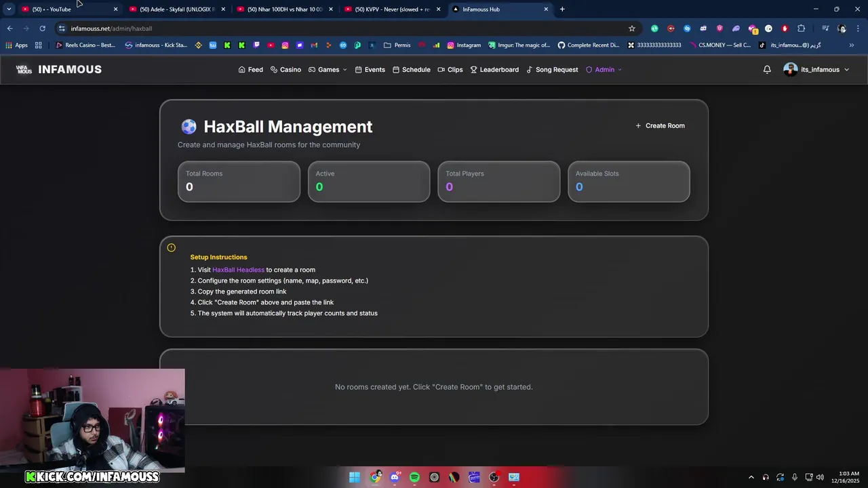Bookmark this page with star icon
Viewport: 868px width, 488px height.
point(632,28)
